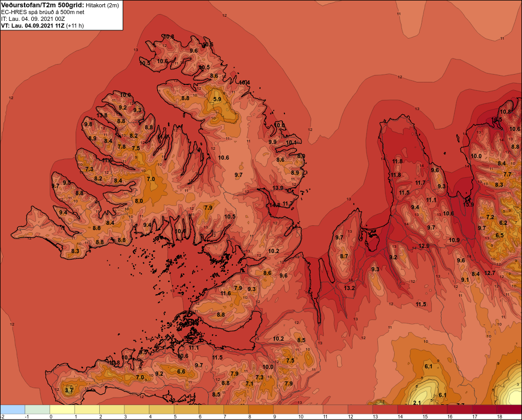The width and height of the screenshot is (522, 420).
Task: Click the 12.9 temperature value
Action: (x=424, y=246)
